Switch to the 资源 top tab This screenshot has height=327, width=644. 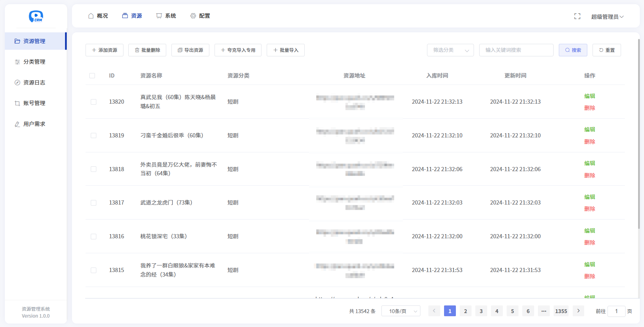132,16
